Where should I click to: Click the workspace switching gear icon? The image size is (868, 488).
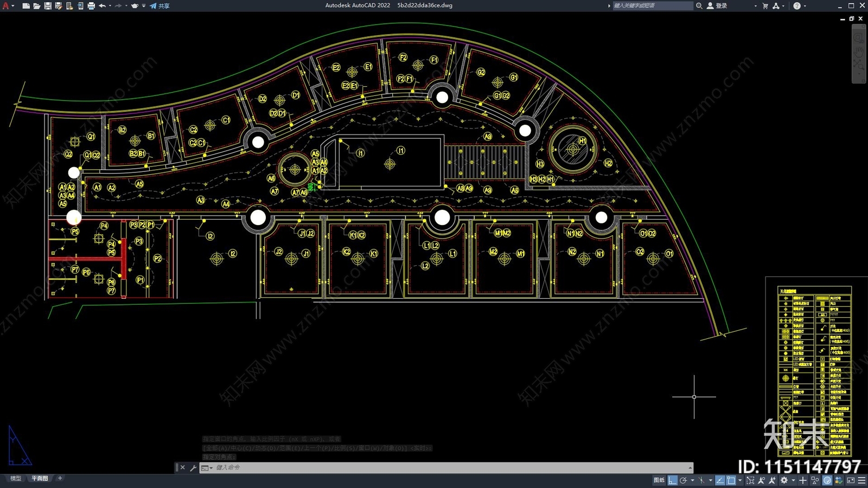[784, 480]
